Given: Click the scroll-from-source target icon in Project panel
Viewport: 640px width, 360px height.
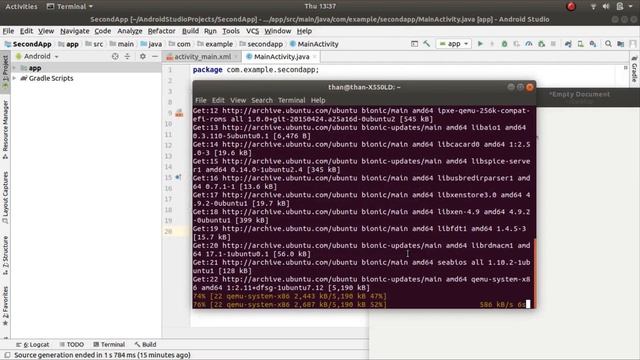Looking at the screenshot, I should click(115, 56).
